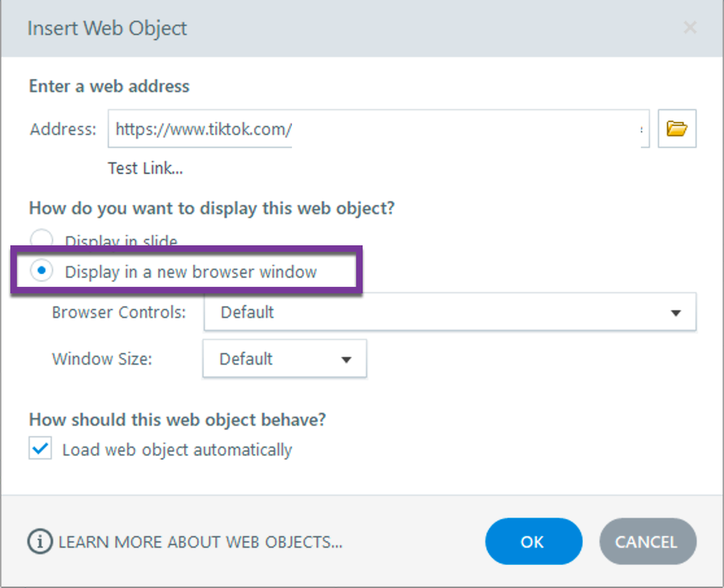The height and width of the screenshot is (588, 724).
Task: Close the Insert Web Object dialog
Action: [x=690, y=28]
